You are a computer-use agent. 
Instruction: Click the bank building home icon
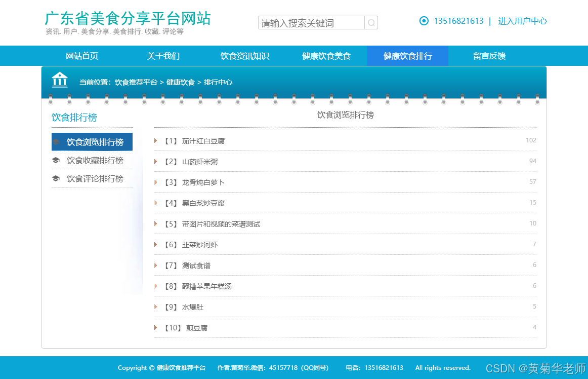(60, 80)
